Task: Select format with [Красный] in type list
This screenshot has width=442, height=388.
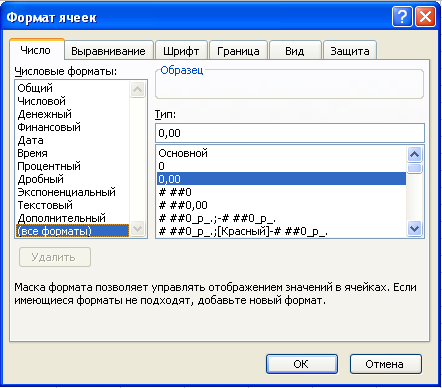Action: click(x=281, y=231)
